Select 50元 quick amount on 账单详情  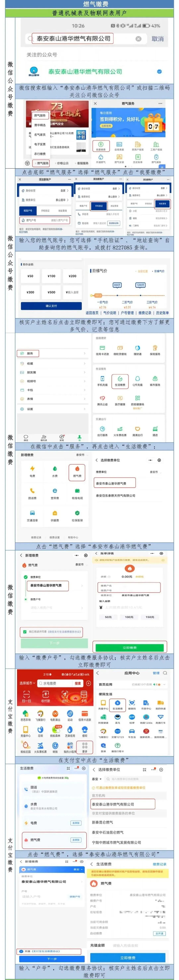(108, 617)
